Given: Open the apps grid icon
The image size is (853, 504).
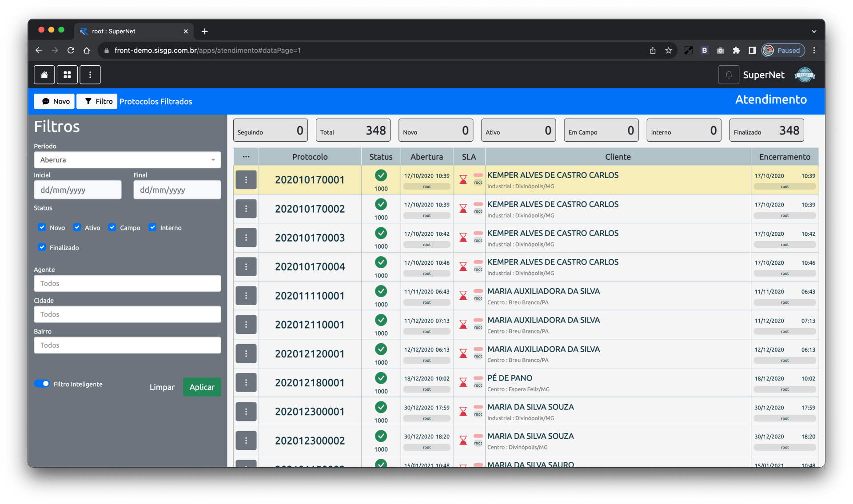Looking at the screenshot, I should [67, 75].
